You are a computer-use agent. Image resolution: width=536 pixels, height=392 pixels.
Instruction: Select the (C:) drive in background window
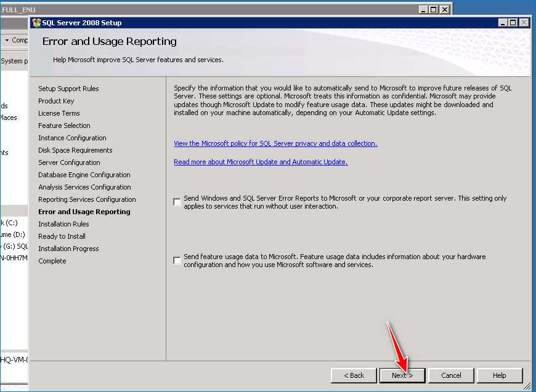(x=9, y=223)
